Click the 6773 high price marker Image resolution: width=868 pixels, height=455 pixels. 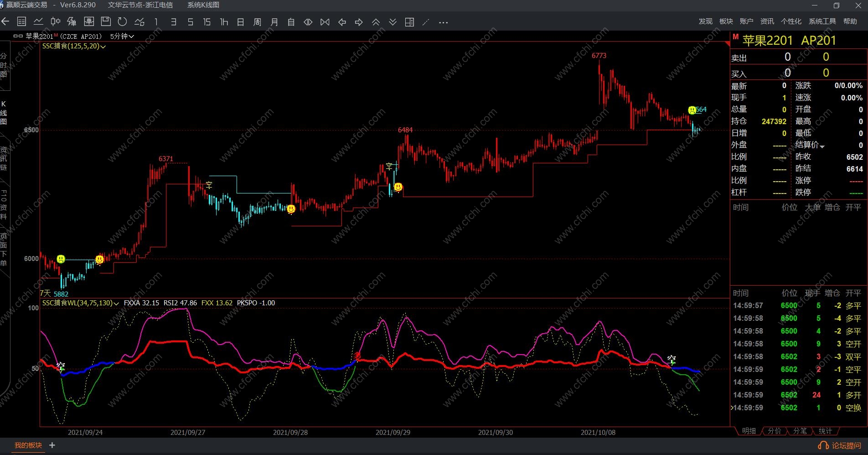click(x=599, y=56)
